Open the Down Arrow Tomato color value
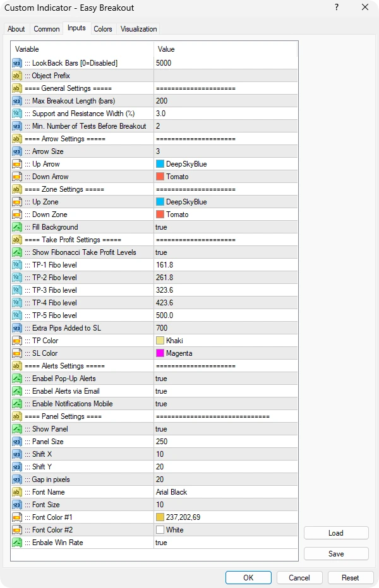 [226, 177]
